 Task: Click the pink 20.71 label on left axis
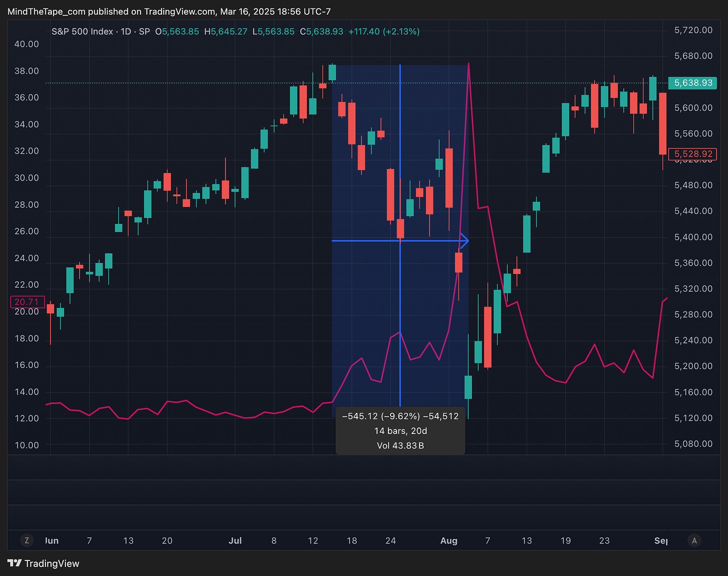point(27,302)
